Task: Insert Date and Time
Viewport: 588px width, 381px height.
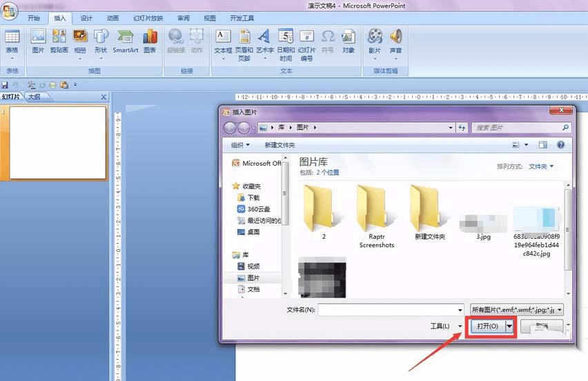Action: tap(286, 45)
